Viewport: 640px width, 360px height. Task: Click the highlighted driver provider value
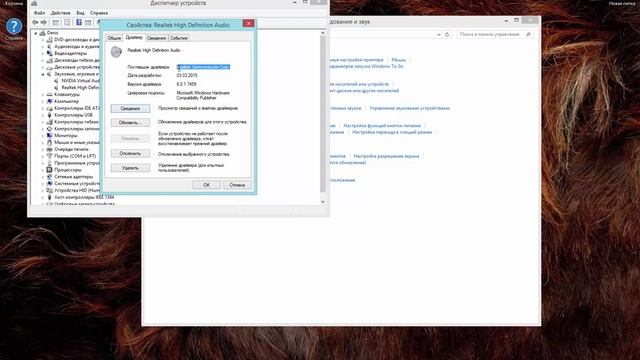click(x=203, y=67)
